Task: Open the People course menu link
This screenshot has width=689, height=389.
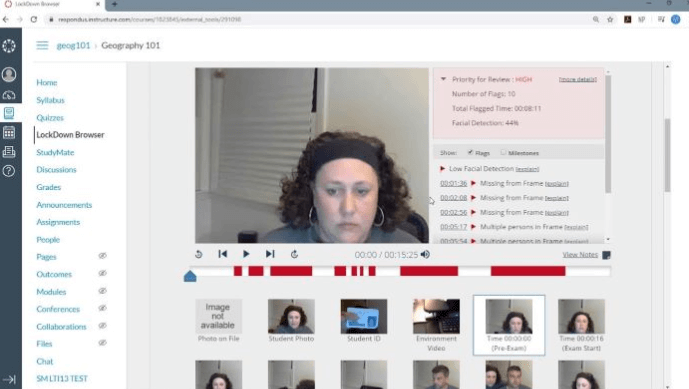Action: click(48, 240)
